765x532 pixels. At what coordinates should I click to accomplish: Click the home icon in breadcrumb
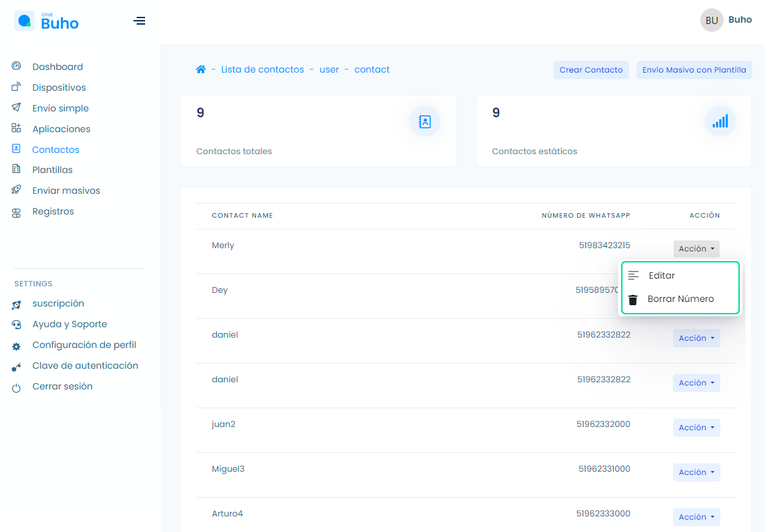201,70
